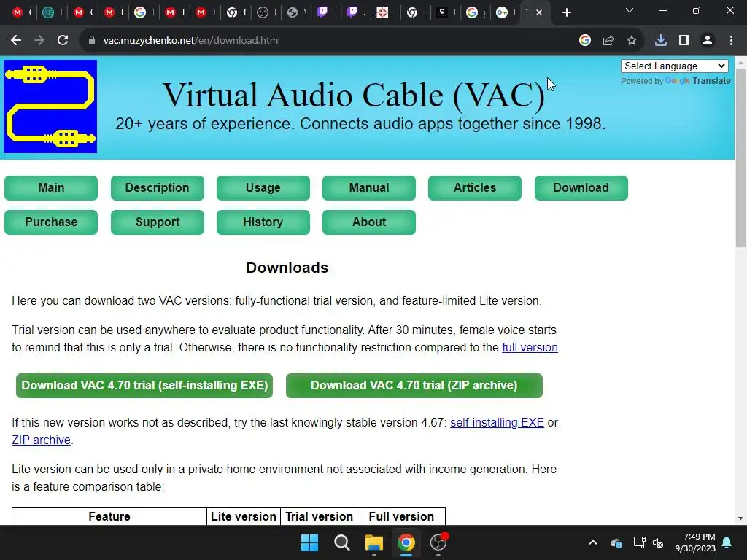Go to the History page
The width and height of the screenshot is (747, 560).
coord(263,222)
